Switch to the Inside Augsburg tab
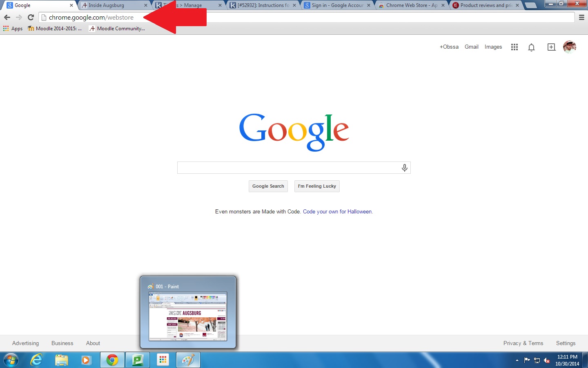Image resolution: width=588 pixels, height=368 pixels. (114, 5)
